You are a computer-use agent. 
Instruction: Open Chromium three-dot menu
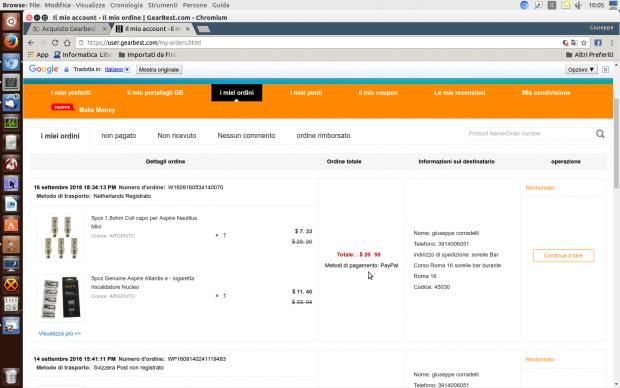(612, 43)
